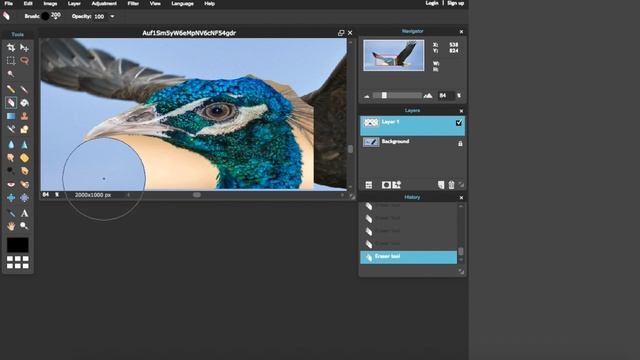
Task: Delete the selected layer trash icon
Action: click(x=451, y=185)
